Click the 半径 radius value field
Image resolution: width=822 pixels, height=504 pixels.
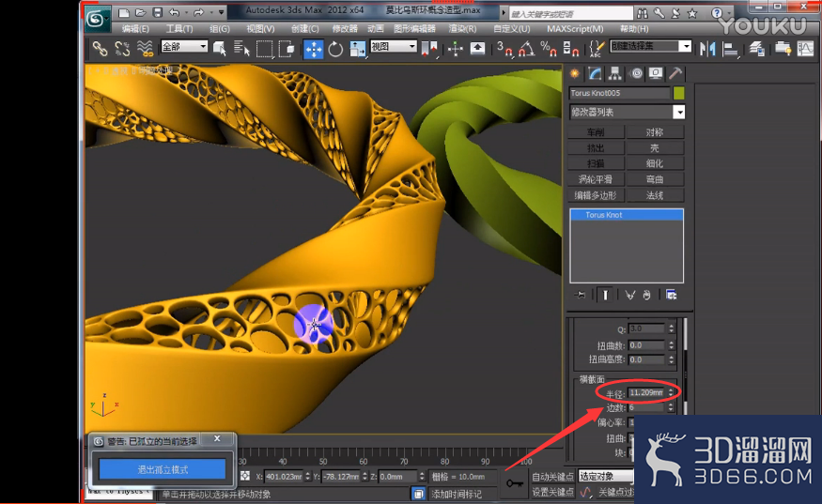tap(646, 392)
